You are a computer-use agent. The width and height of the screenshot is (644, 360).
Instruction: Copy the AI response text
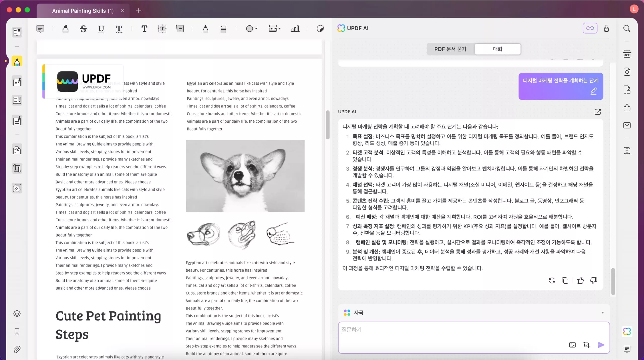[565, 281]
